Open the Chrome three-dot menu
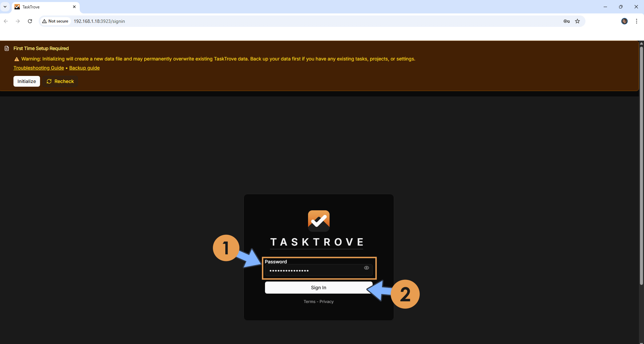The image size is (644, 344). tap(636, 21)
